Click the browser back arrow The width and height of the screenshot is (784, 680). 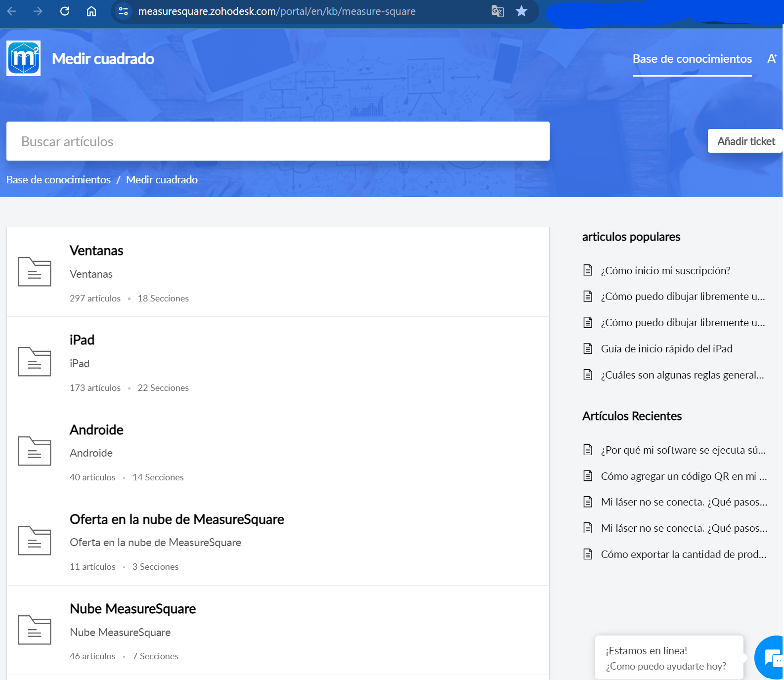point(12,11)
